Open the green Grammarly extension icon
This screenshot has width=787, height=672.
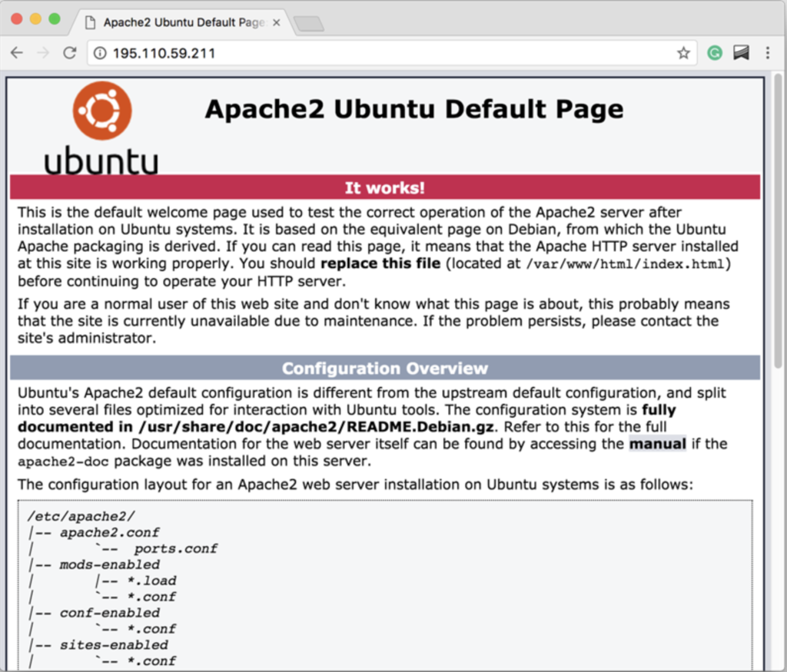pos(715,53)
